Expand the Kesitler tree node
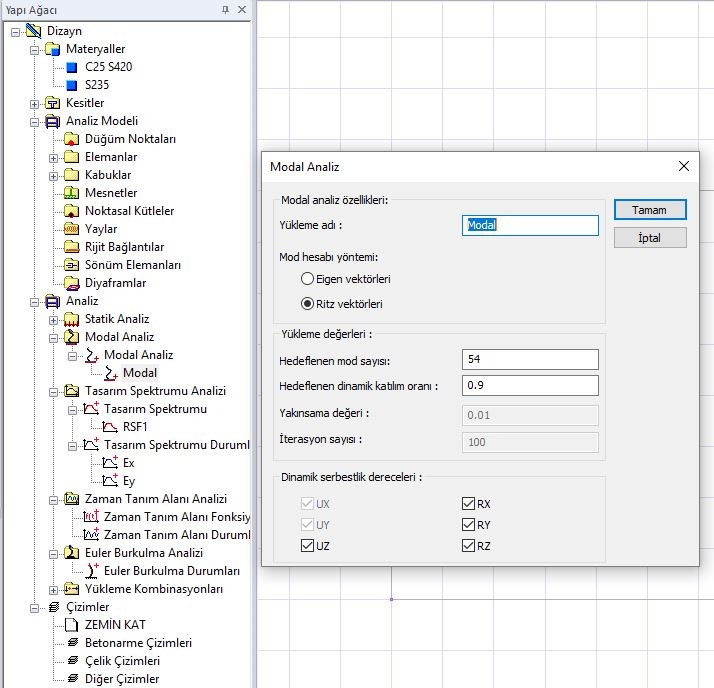Screen dimensions: 714x688 coord(35,103)
